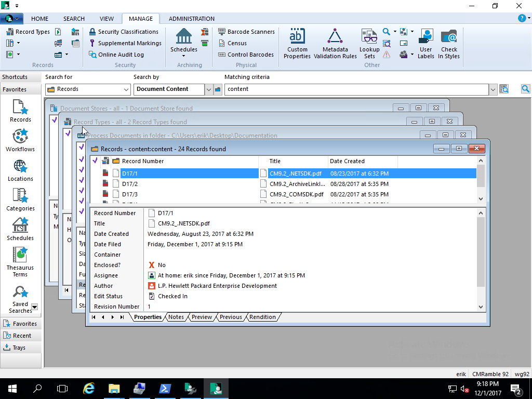The width and height of the screenshot is (532, 399).
Task: Open Schedules shortcut in sidebar
Action: tap(20, 229)
